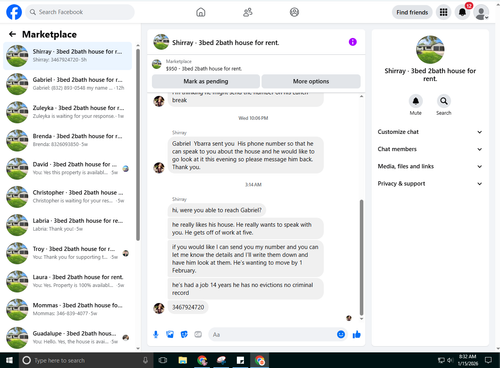The width and height of the screenshot is (500, 368).
Task: Open the purple conversation info icon
Action: click(353, 42)
